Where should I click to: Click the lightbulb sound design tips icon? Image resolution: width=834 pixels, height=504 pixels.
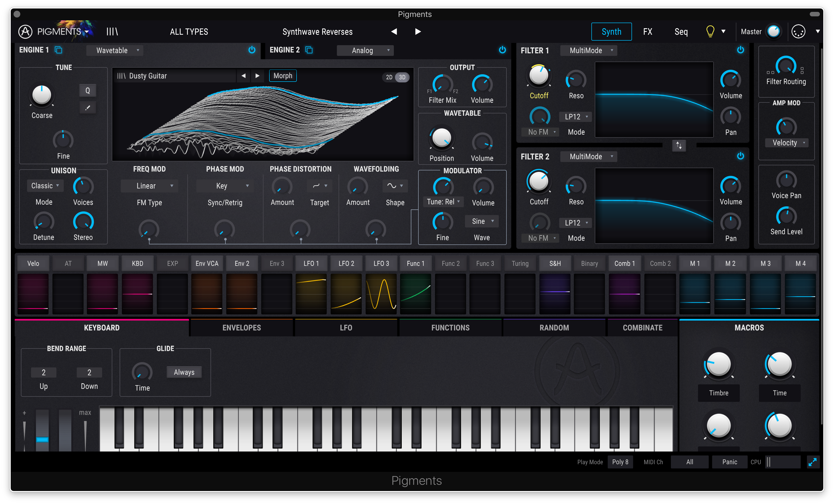[x=710, y=32]
